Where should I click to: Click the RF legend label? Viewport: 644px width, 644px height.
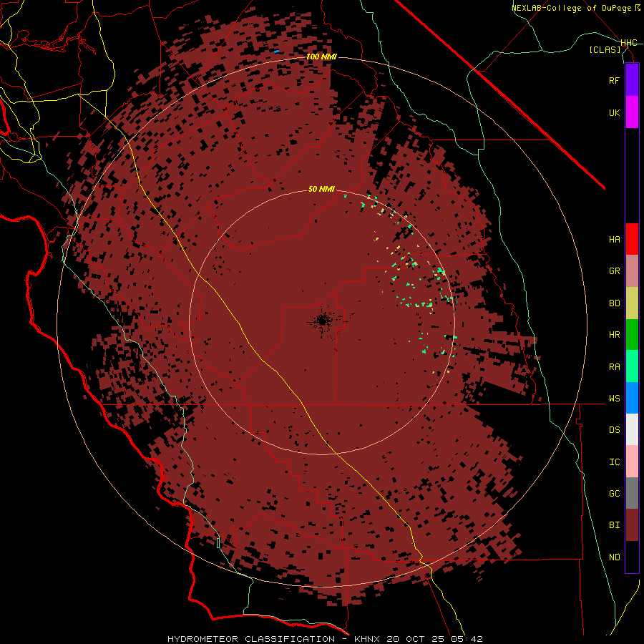[615, 80]
